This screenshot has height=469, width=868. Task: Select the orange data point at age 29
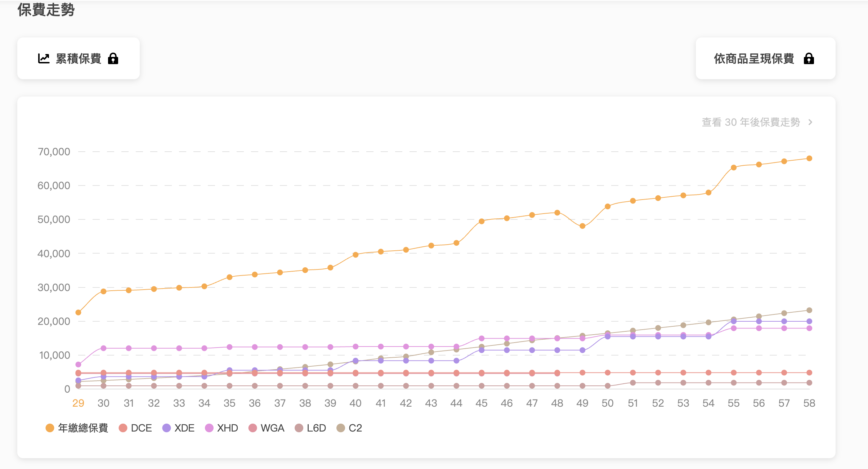click(78, 312)
